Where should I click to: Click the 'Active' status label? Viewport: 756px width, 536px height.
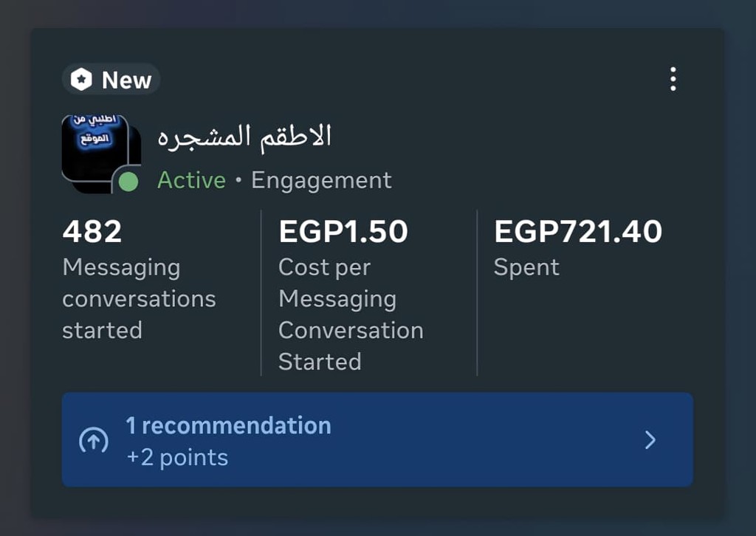(191, 180)
